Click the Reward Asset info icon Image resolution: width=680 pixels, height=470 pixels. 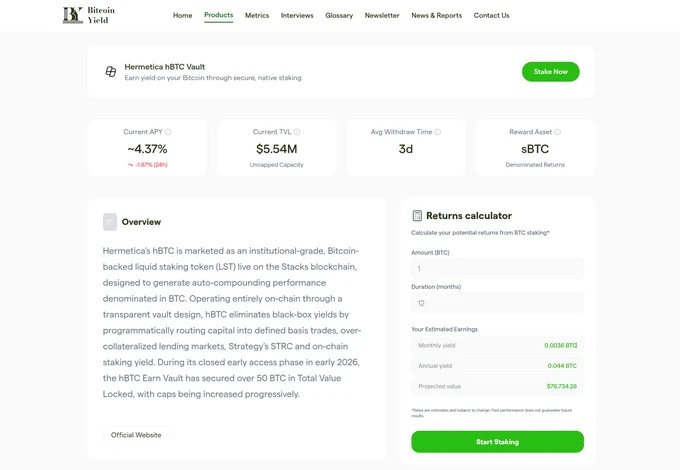coord(557,132)
